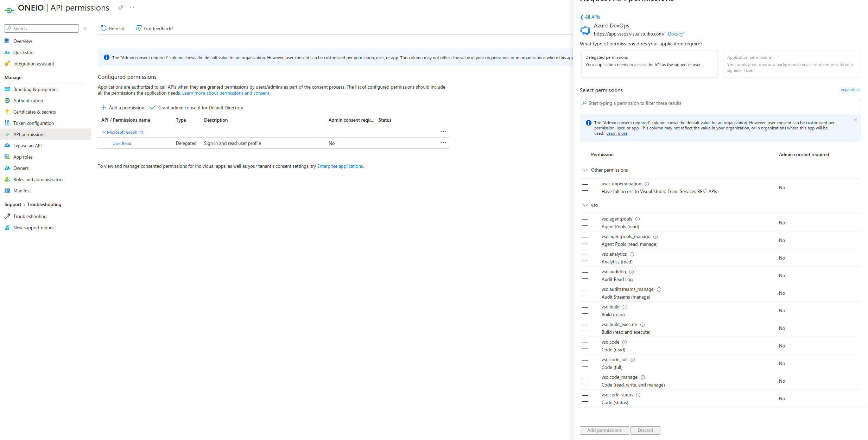
Task: Open more options for Microsoft Graph row
Action: coord(443,132)
